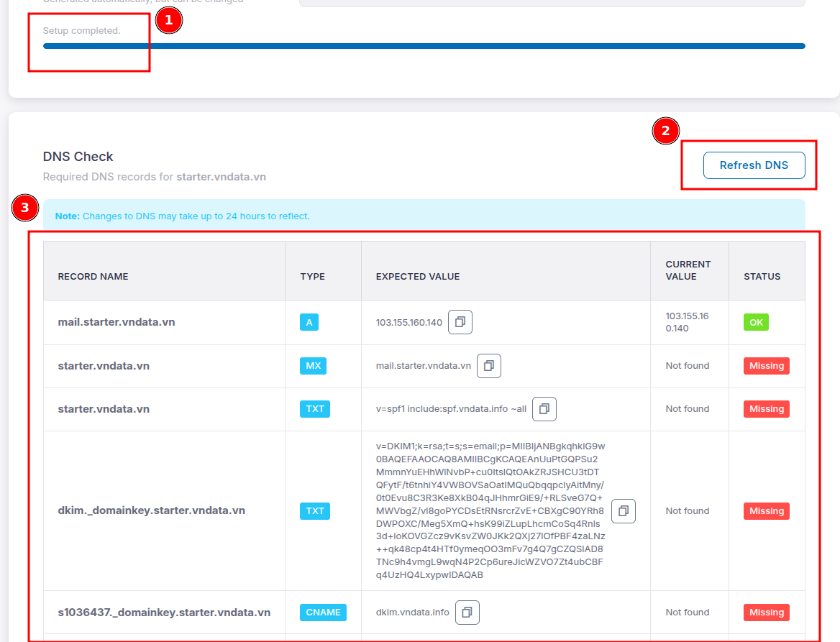Click the v=DKIM1 key text block
840x642 pixels.
click(490, 511)
